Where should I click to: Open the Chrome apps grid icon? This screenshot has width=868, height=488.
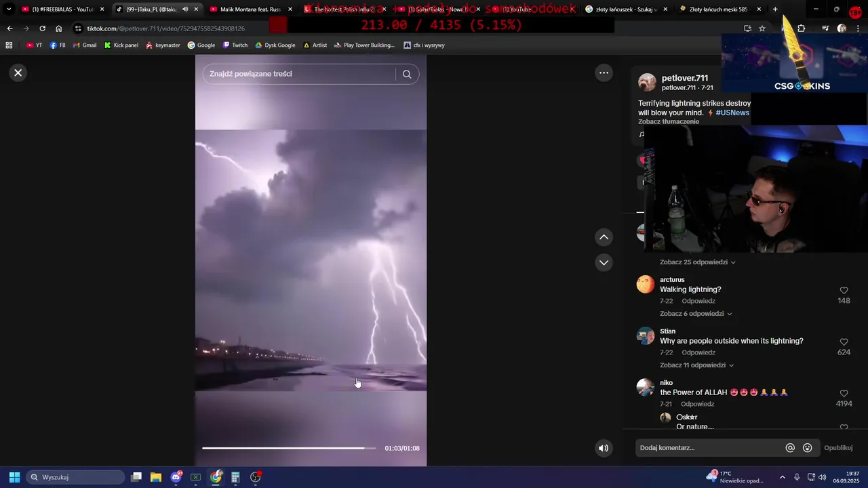tap(9, 45)
